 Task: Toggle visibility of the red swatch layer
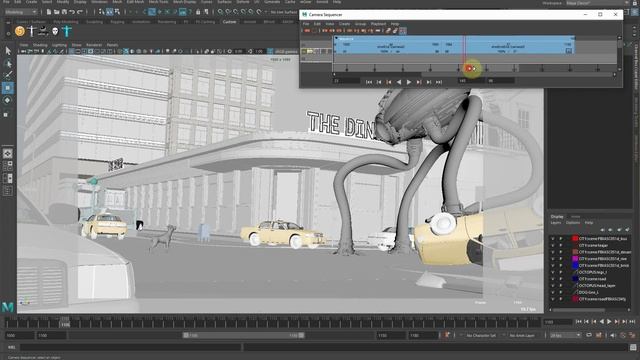coord(553,239)
